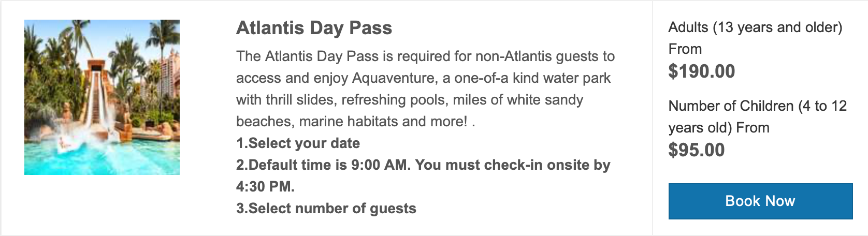
Task: Click the '1.Select your date' step
Action: tap(298, 143)
